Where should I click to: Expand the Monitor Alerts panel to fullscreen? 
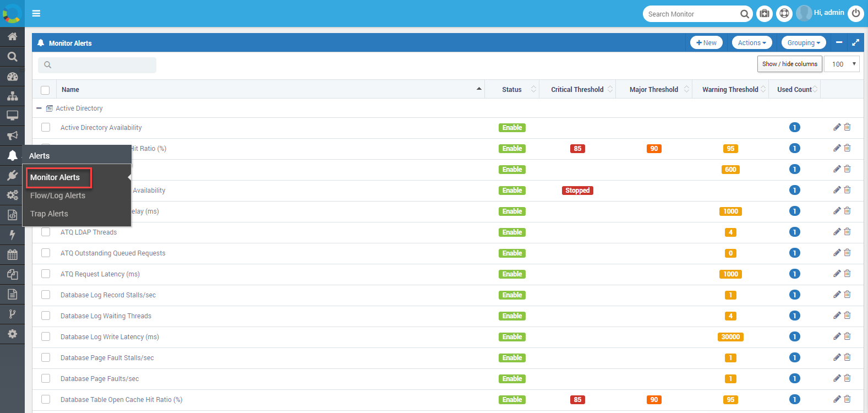[855, 42]
